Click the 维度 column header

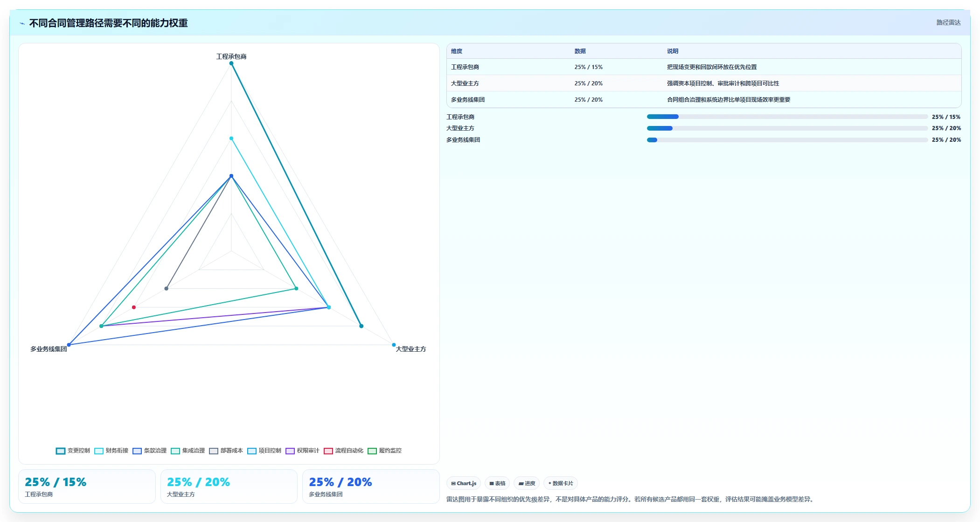[x=457, y=51]
